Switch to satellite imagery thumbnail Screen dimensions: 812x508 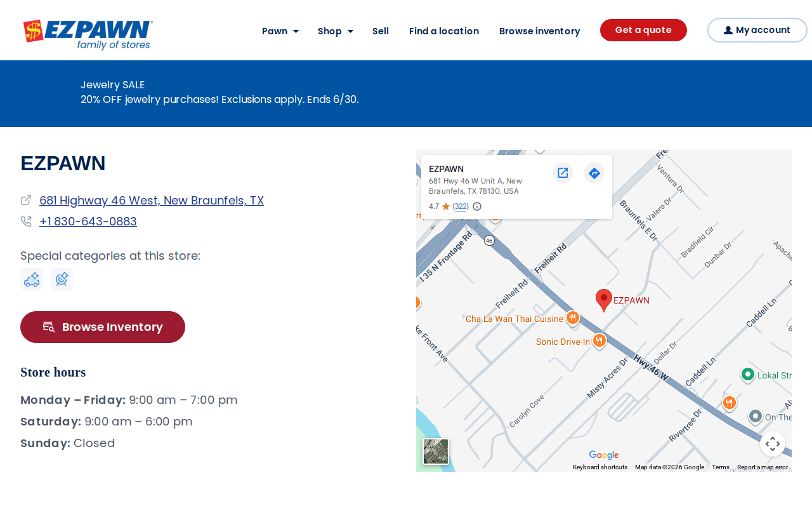tap(436, 451)
